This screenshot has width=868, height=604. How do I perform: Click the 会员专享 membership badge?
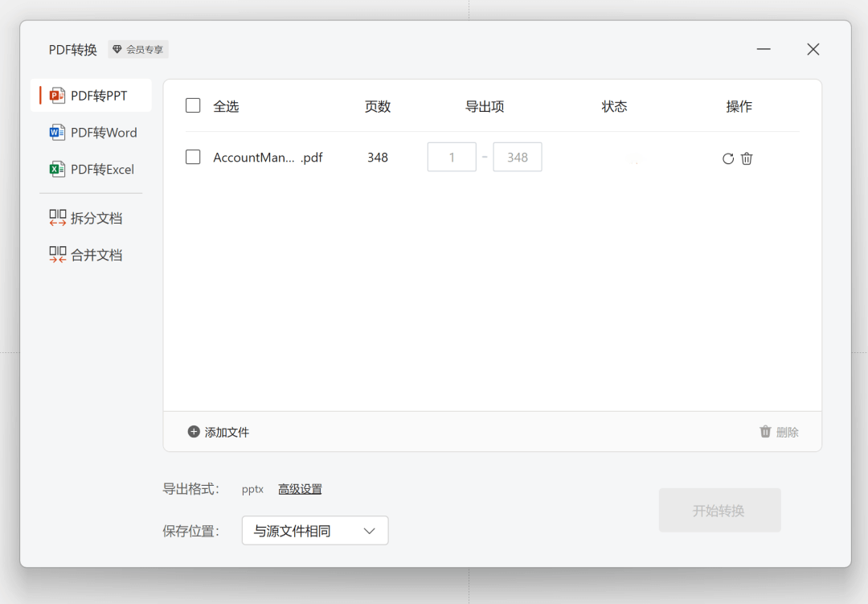click(137, 49)
